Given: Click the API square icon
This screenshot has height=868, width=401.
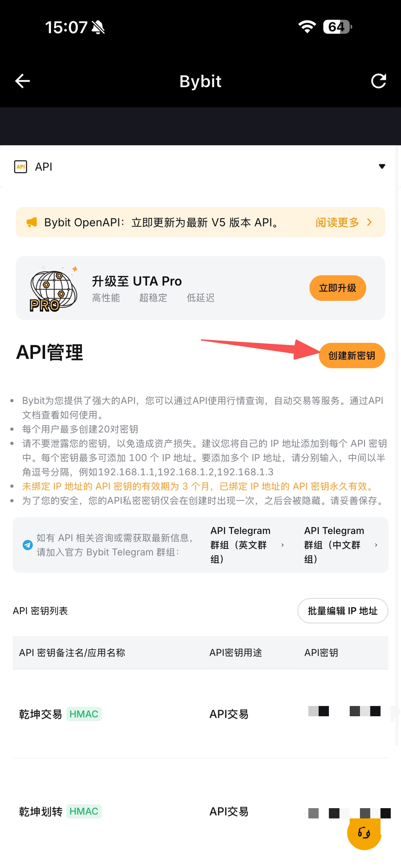Looking at the screenshot, I should 21,167.
